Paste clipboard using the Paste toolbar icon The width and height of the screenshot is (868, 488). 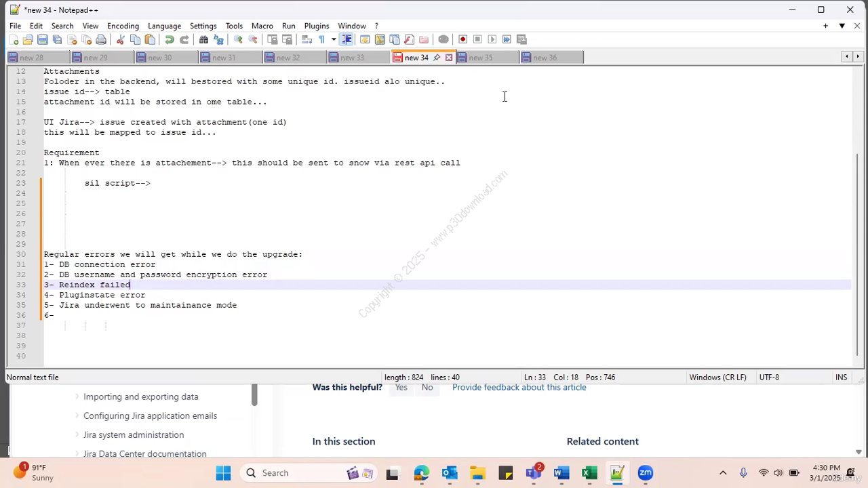pyautogui.click(x=150, y=39)
